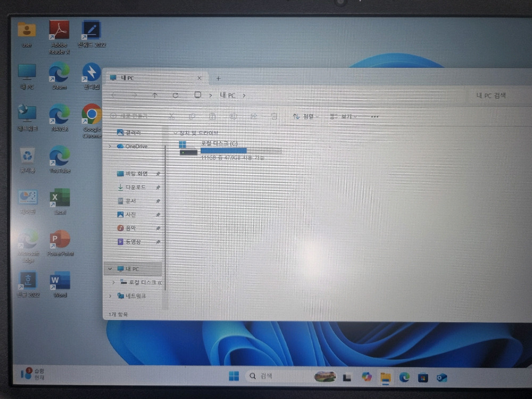The image size is (532, 399).
Task: Click the paste toolbar icon
Action: tap(212, 117)
